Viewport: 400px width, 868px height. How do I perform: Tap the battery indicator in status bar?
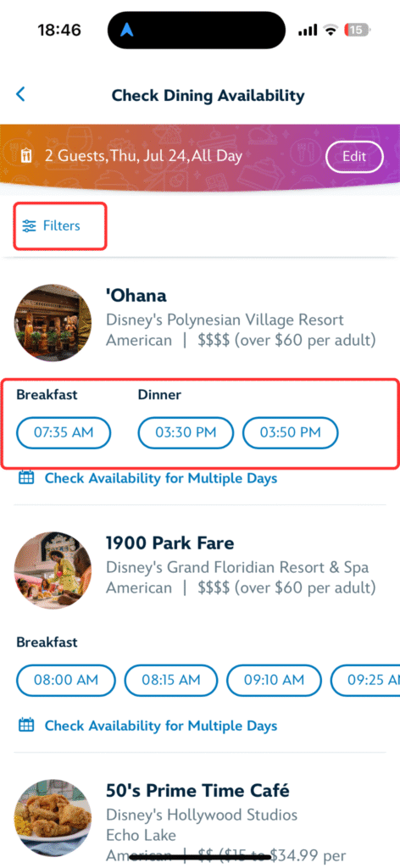pyautogui.click(x=357, y=30)
